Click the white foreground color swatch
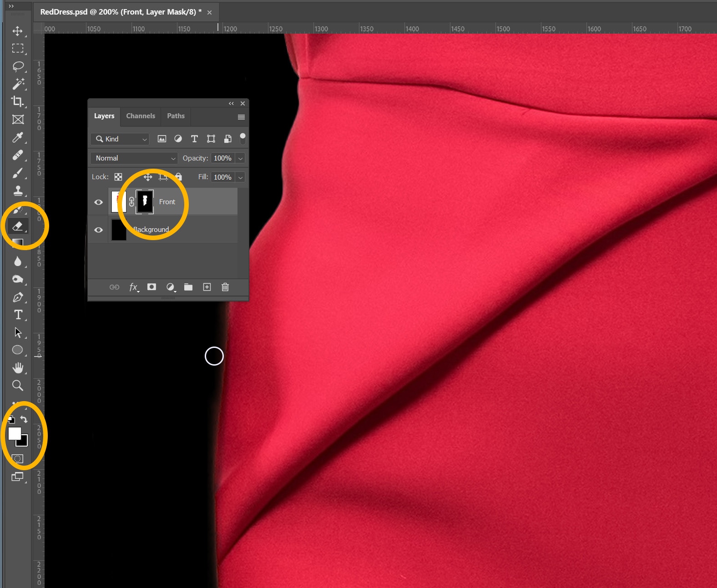The image size is (717, 588). tap(14, 433)
